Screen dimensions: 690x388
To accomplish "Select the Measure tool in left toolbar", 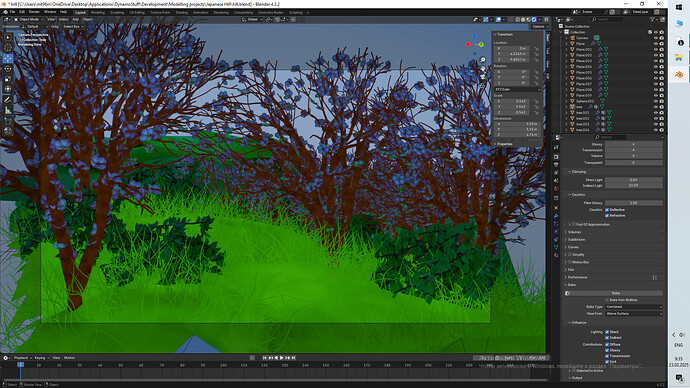I will point(8,110).
